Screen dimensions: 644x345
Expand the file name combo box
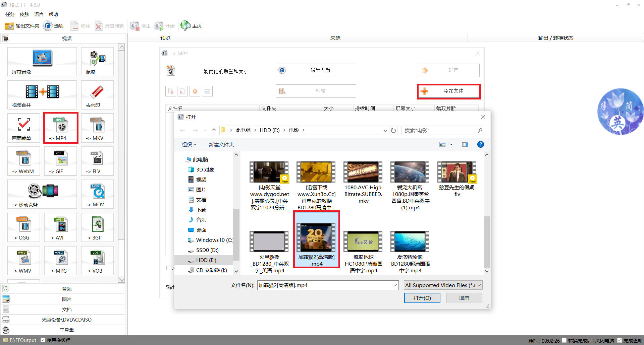point(395,285)
